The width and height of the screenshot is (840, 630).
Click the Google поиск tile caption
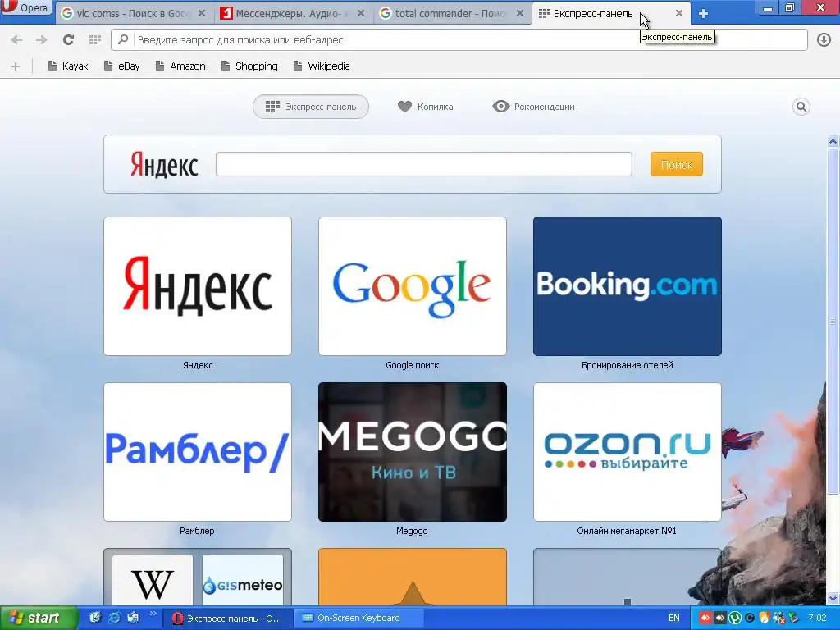pos(413,365)
